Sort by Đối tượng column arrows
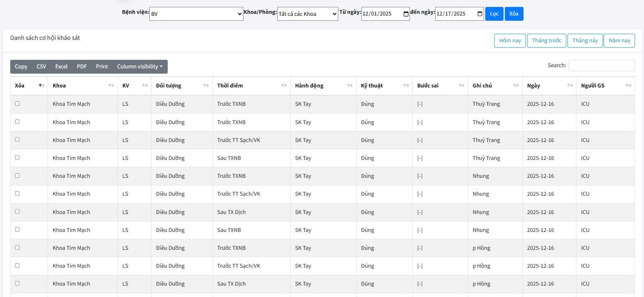Screen dimensions: 644x297 (x=206, y=85)
